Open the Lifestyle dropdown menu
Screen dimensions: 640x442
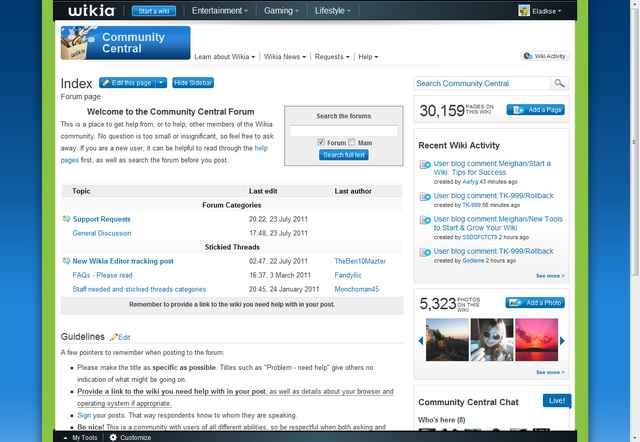point(332,11)
